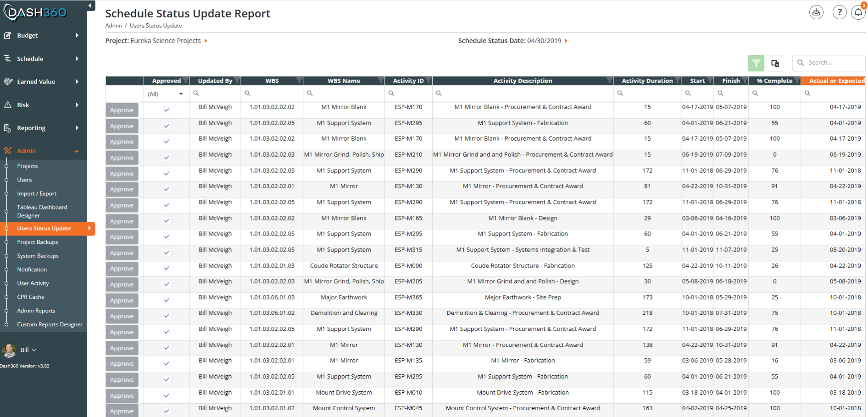Click the Earned Value sidebar icon

8,82
